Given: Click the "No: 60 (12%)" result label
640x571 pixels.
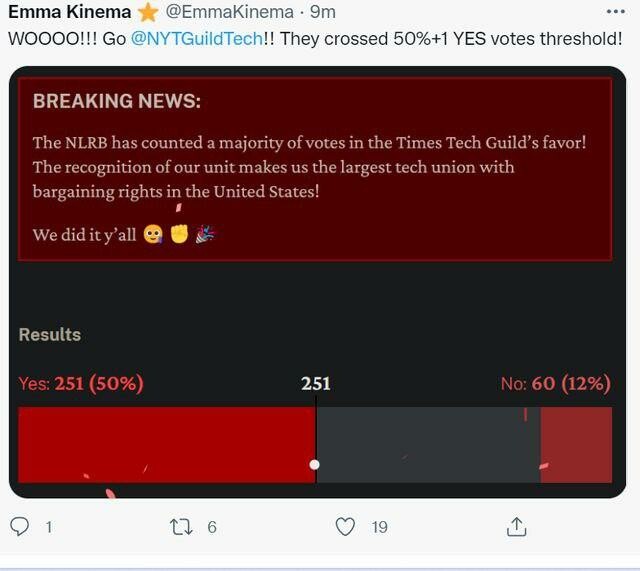Looking at the screenshot, I should coord(555,383).
